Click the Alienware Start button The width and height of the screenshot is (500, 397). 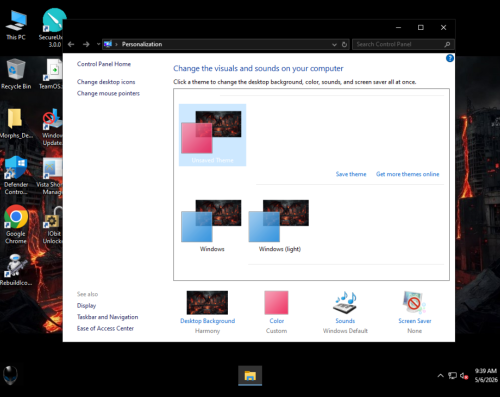tap(10, 375)
